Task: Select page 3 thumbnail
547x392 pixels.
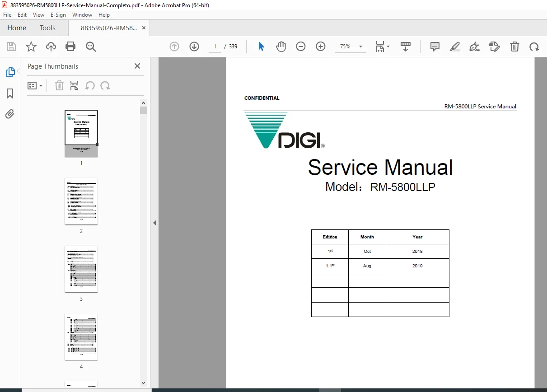Action: tap(81, 269)
